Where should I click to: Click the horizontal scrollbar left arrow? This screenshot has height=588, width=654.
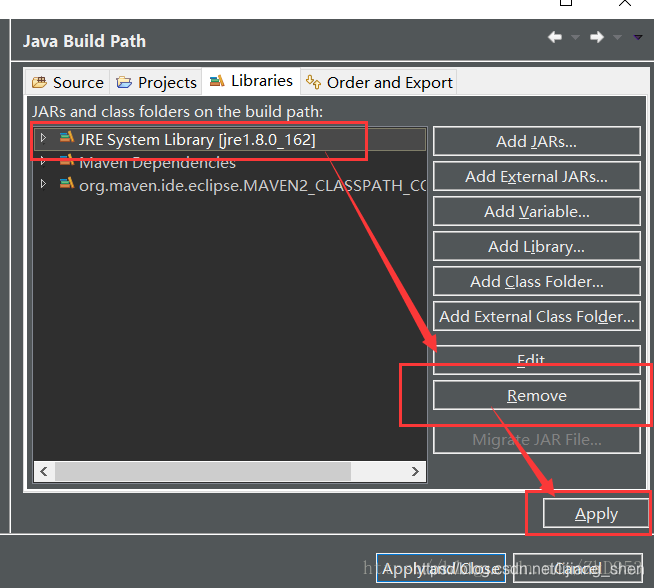44,472
